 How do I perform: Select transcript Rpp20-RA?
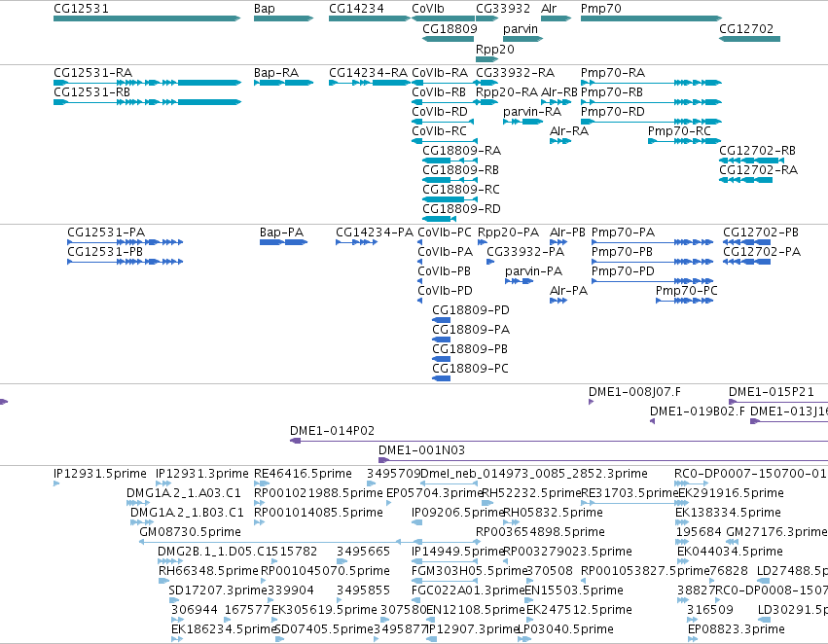point(486,102)
